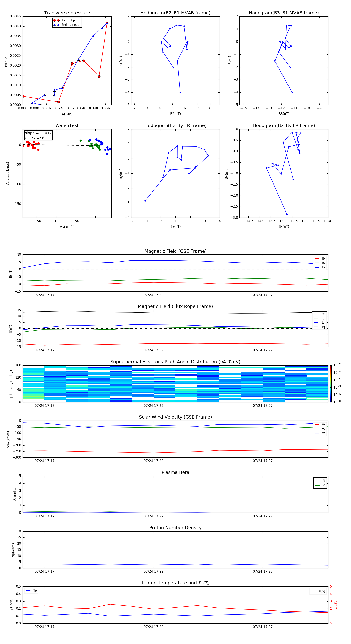This screenshot has width=351, height=644.
Task: Click the 'Vsw(km/s)' axis label
Action: tap(8, 439)
